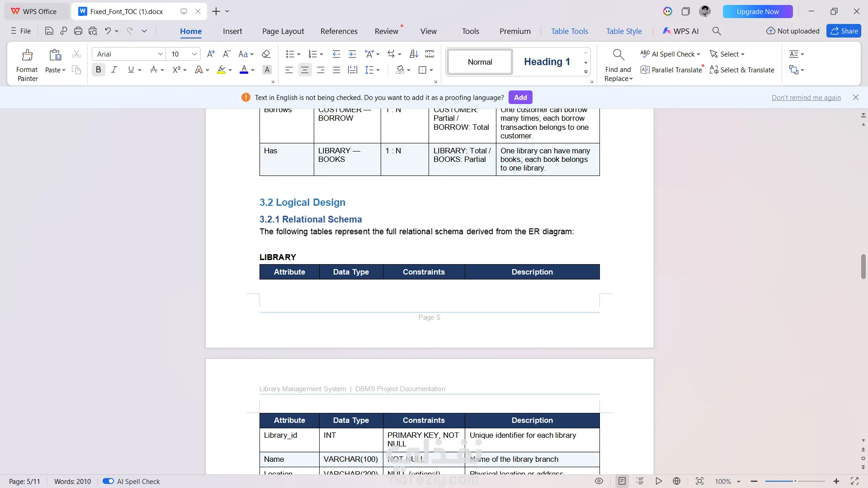Open Print Preview from the quick access toolbar

[x=93, y=31]
